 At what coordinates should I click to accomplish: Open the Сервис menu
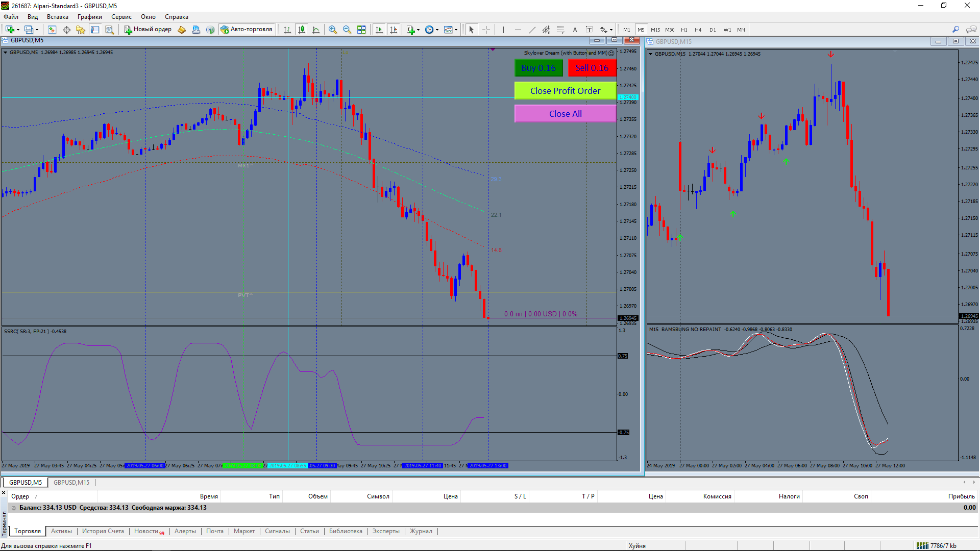(121, 17)
